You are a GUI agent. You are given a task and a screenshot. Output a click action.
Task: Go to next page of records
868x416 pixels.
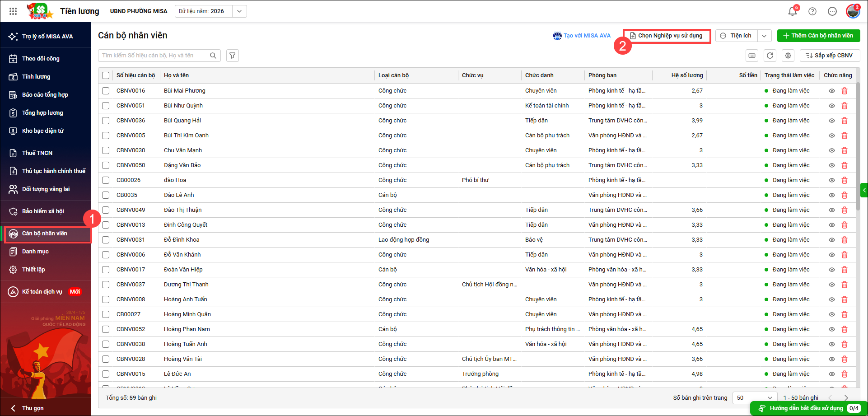[846, 398]
